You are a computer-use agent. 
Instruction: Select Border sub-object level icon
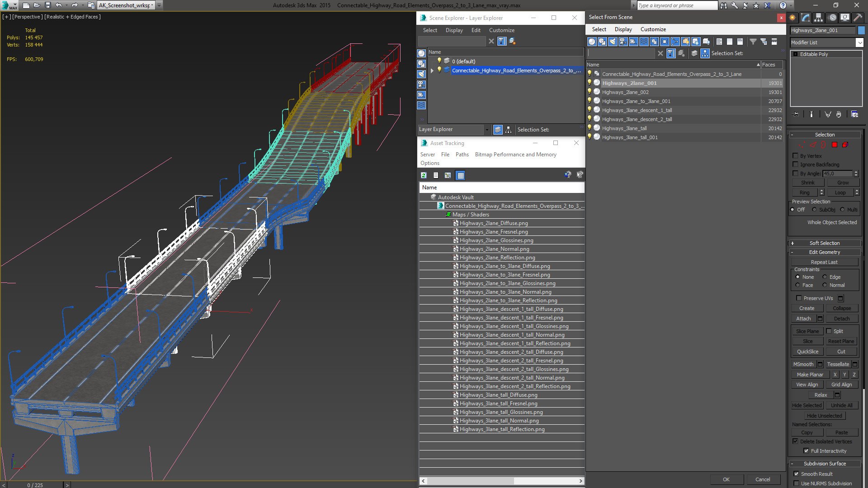pyautogui.click(x=823, y=145)
